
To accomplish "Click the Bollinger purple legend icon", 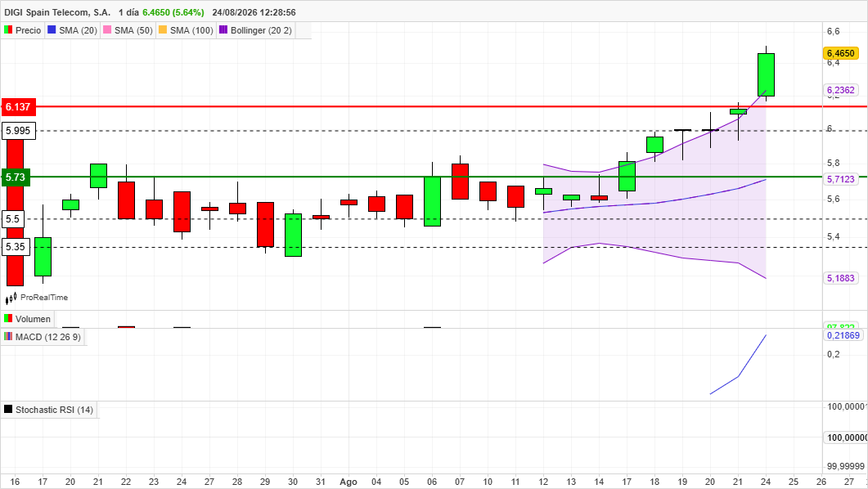I will [x=223, y=30].
